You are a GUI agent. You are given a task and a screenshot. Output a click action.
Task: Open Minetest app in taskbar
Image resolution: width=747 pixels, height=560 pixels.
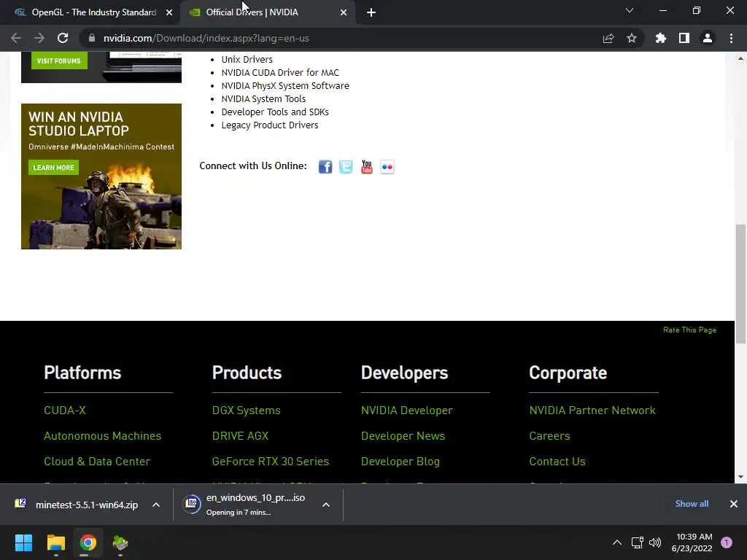(120, 542)
